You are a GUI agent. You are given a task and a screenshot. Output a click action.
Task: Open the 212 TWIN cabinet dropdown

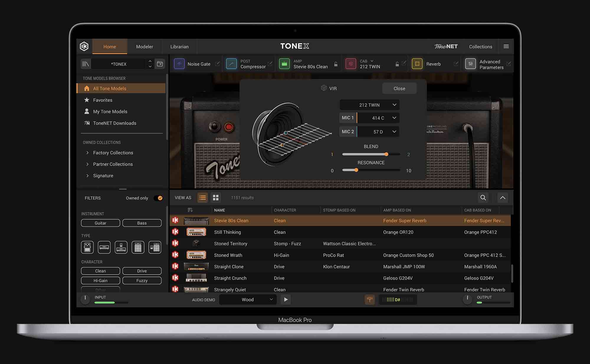(369, 105)
